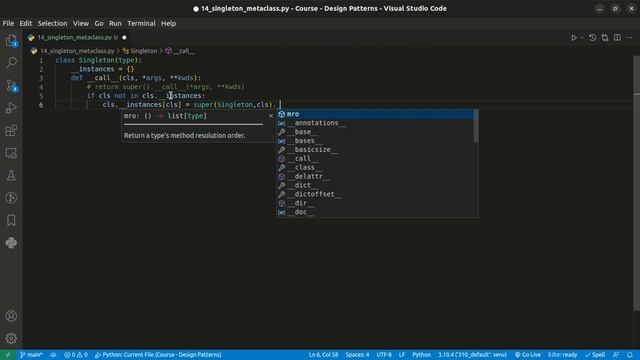Open the View menu

81,23
